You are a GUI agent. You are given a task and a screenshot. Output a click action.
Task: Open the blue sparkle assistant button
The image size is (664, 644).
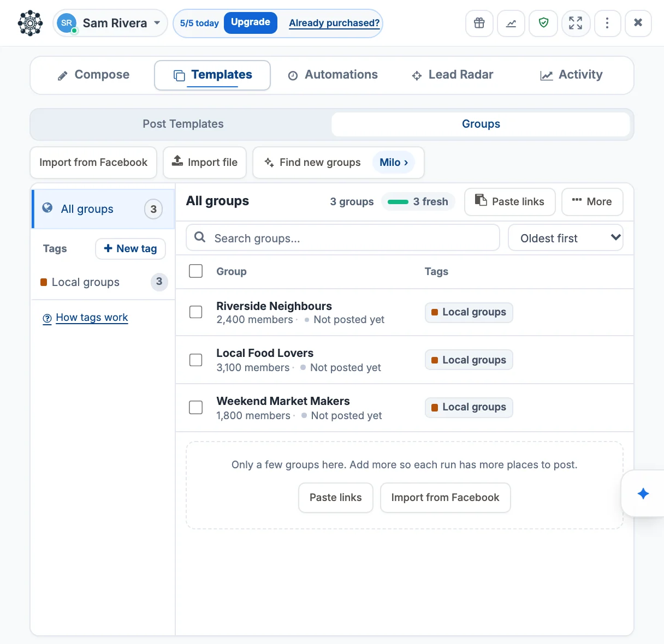point(643,494)
